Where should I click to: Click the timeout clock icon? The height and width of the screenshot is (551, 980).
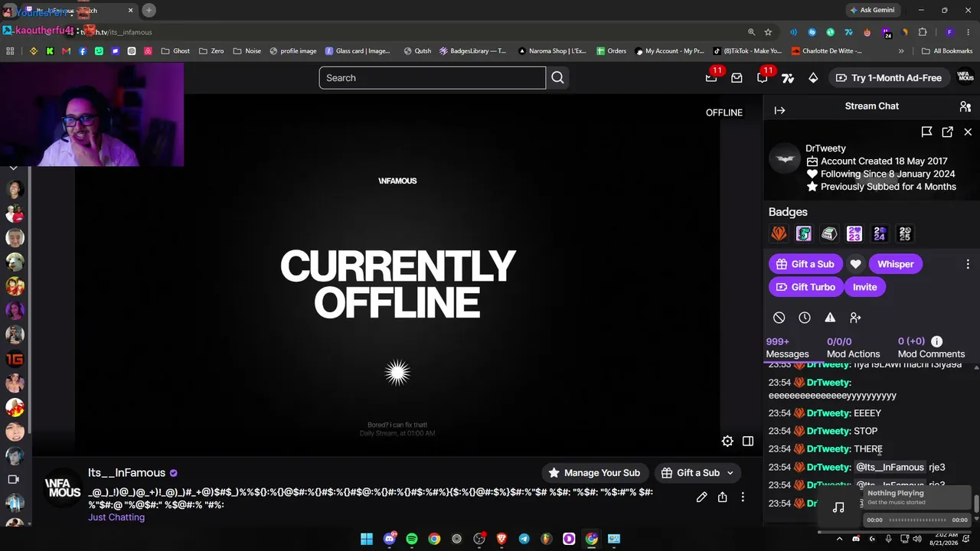(805, 318)
